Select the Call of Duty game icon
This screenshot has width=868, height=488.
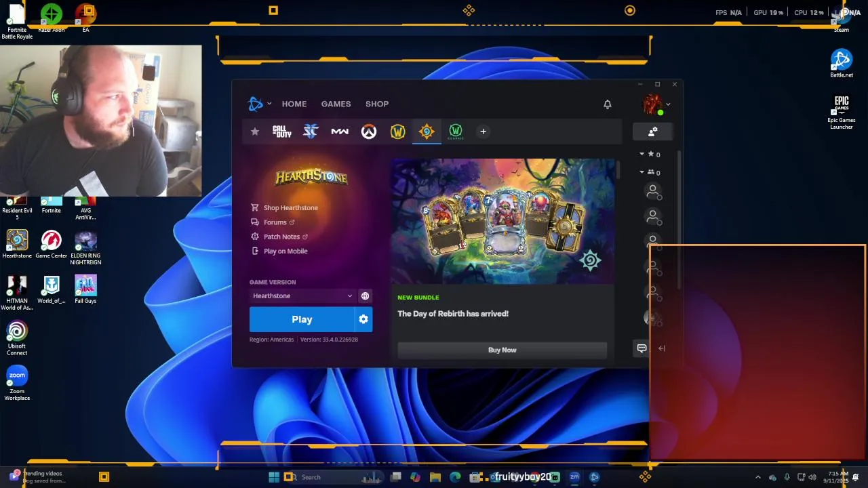pyautogui.click(x=282, y=131)
